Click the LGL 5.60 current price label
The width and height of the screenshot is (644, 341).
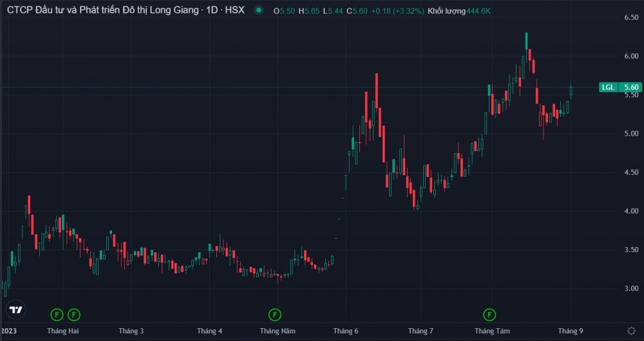pyautogui.click(x=620, y=87)
